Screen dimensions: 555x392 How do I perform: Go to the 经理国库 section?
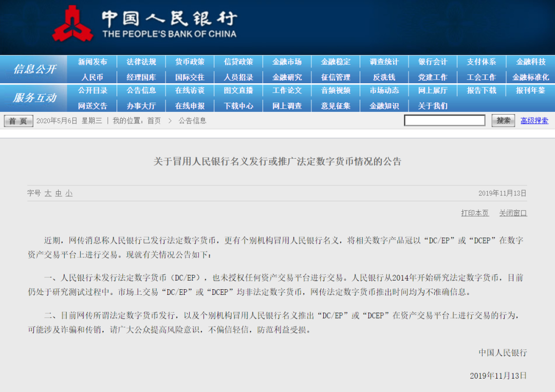point(141,77)
